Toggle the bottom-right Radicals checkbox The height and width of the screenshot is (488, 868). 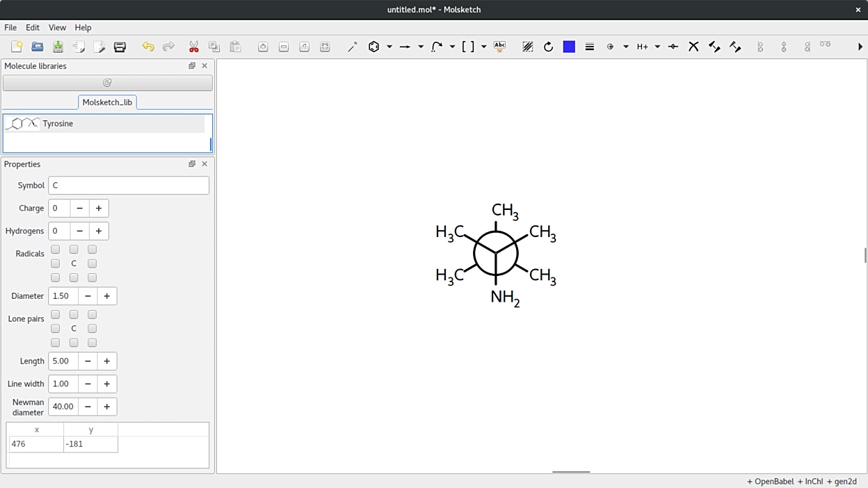[92, 277]
